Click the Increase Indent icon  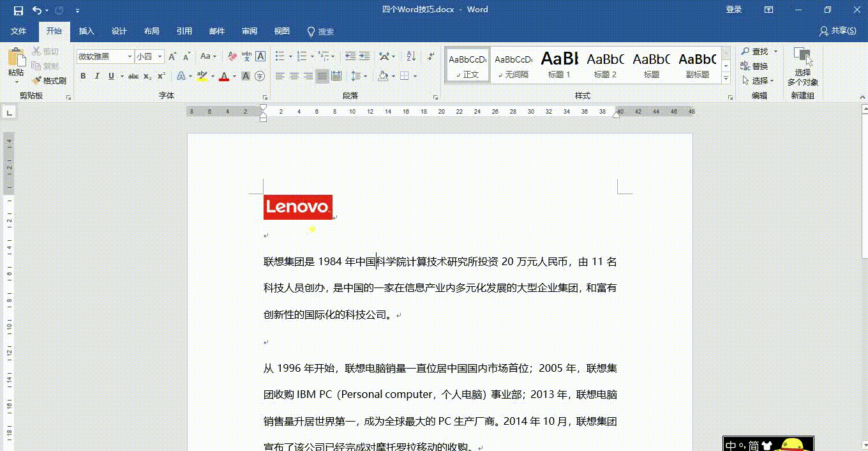(364, 56)
